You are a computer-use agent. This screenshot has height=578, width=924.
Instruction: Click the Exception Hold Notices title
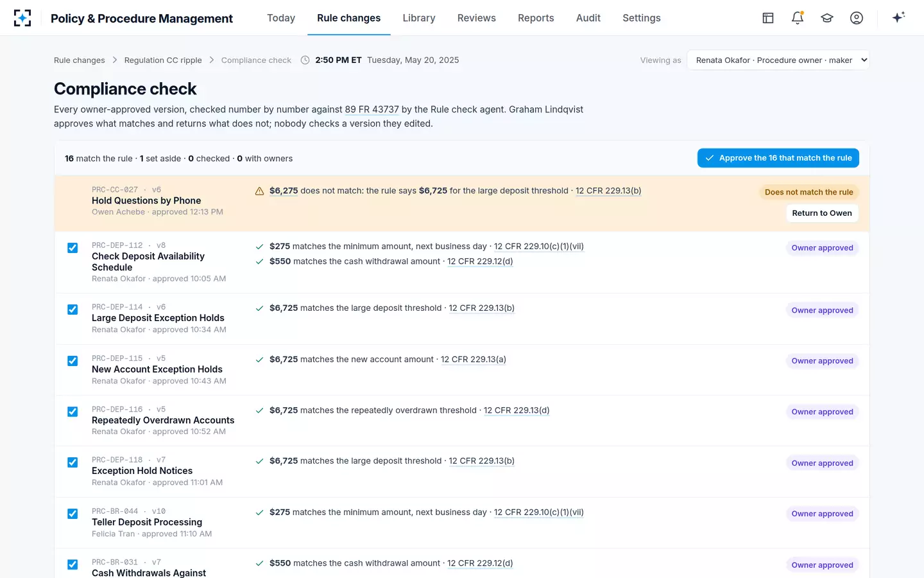tap(142, 471)
